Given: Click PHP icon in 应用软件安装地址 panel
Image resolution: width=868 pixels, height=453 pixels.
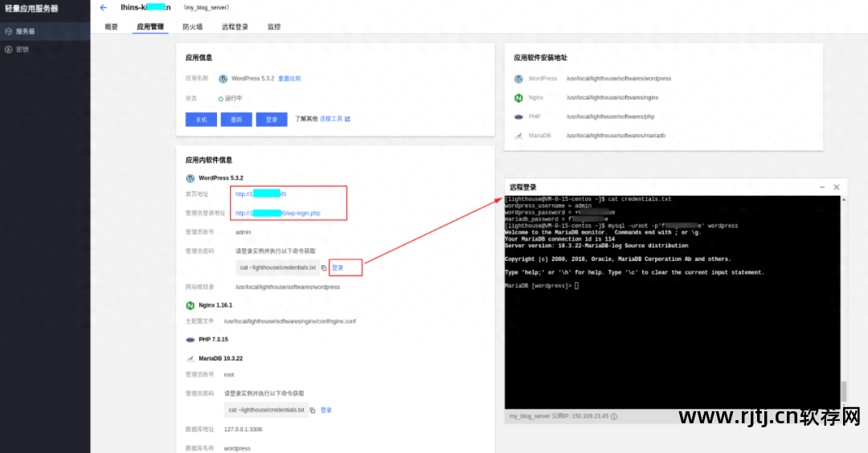Looking at the screenshot, I should point(518,116).
